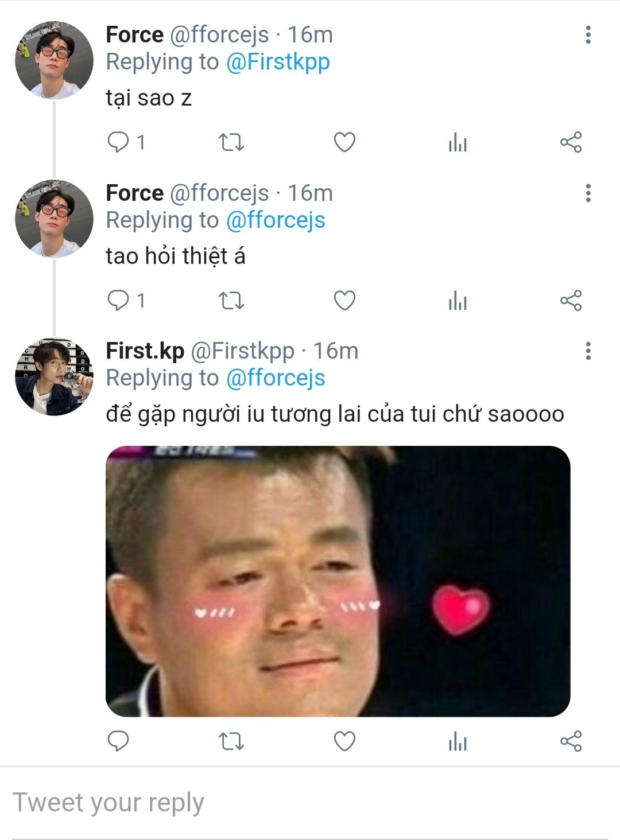
Task: Open analytics for 'tao hỏi thiệt á' tweet
Action: [x=458, y=300]
